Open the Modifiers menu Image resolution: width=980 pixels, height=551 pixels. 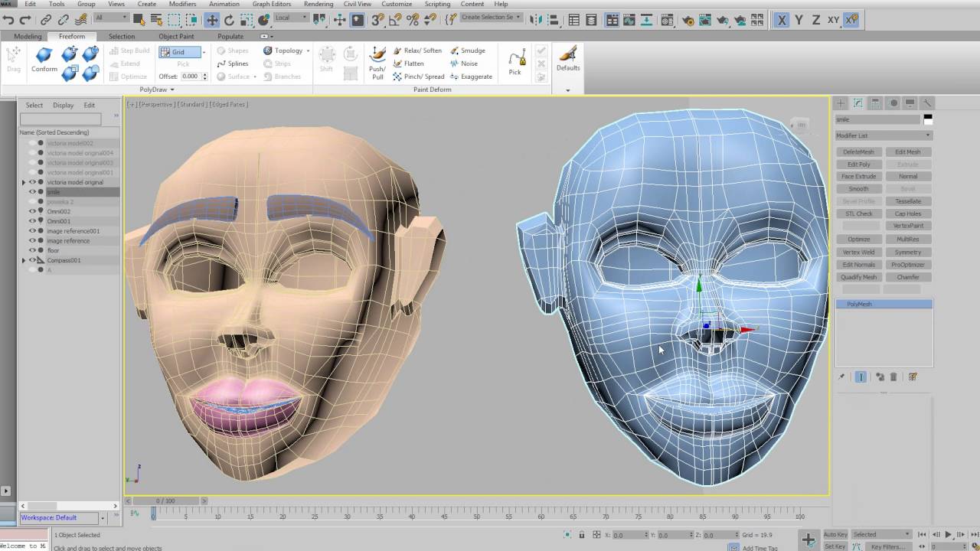tap(182, 4)
